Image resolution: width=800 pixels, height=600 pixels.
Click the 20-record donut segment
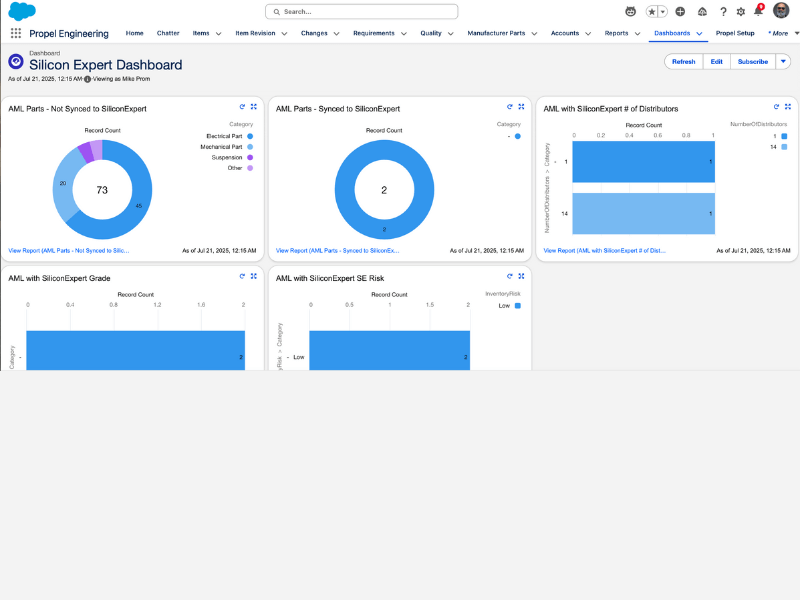click(63, 184)
